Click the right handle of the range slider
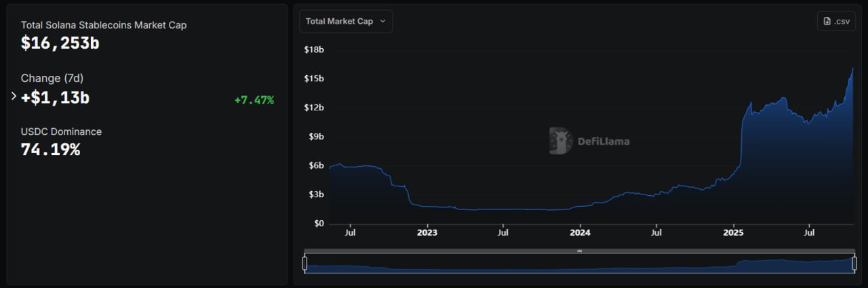868x288 pixels. point(854,263)
